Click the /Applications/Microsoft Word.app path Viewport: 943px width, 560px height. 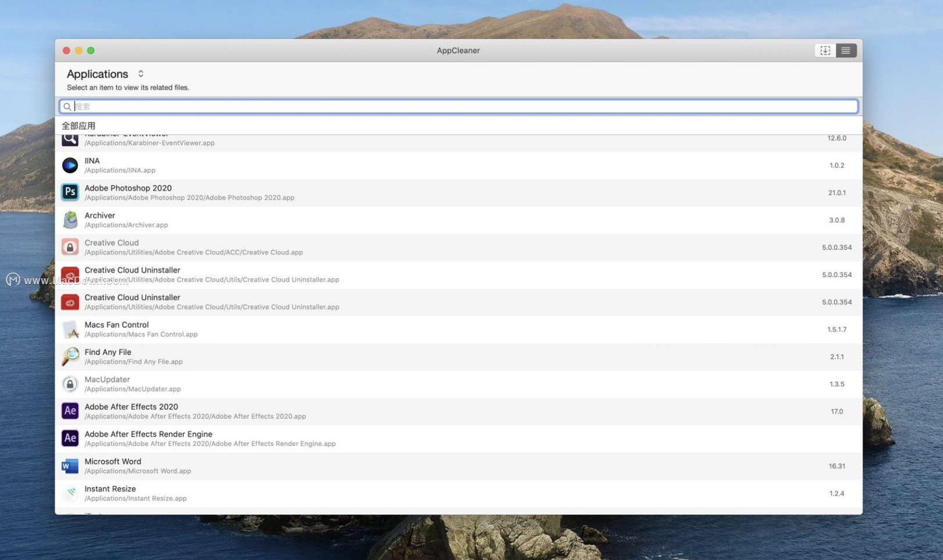[x=138, y=471]
